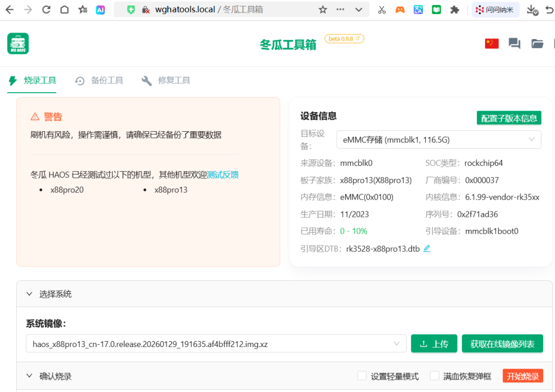Viewport: 555px width, 392px height.
Task: Click the China flag language icon
Action: (x=492, y=44)
